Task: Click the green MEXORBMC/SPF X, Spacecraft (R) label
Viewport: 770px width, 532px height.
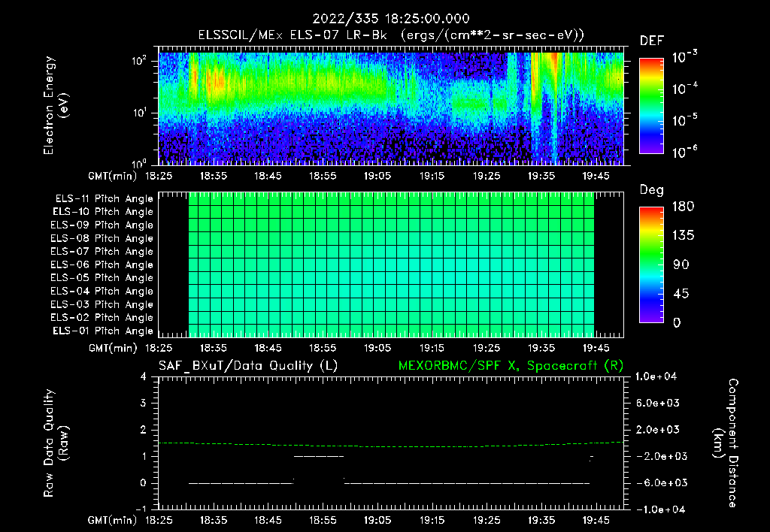Action: point(511,366)
